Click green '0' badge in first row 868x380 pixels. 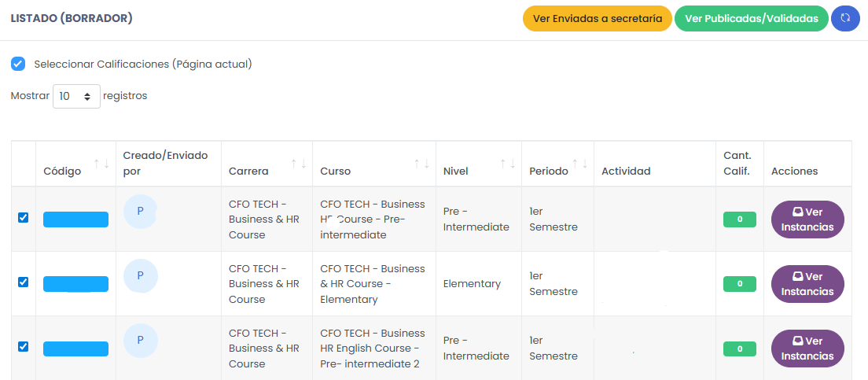click(739, 220)
